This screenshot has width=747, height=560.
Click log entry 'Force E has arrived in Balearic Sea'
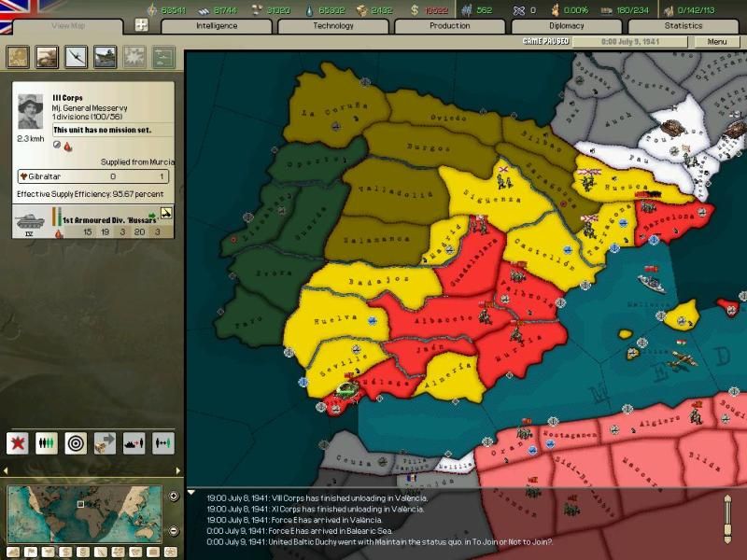(x=300, y=531)
